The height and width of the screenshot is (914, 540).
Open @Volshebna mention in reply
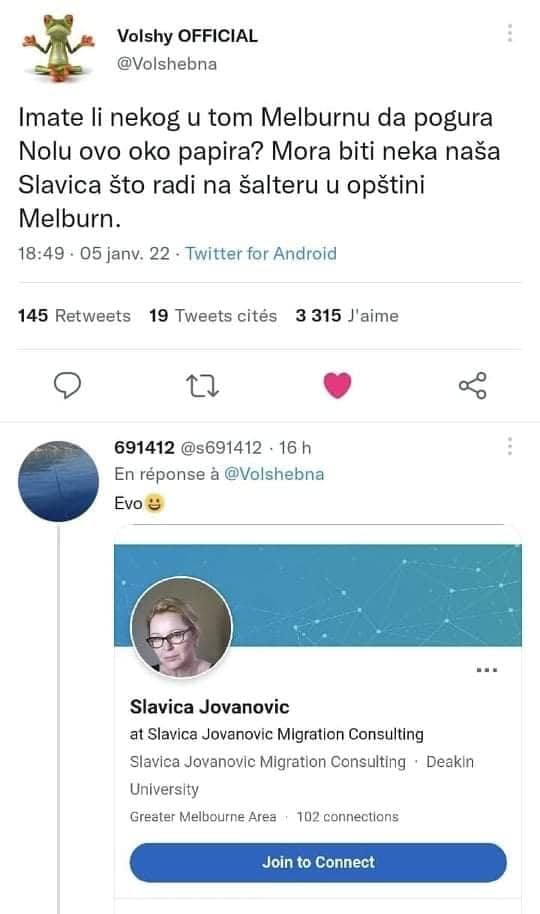click(x=274, y=474)
